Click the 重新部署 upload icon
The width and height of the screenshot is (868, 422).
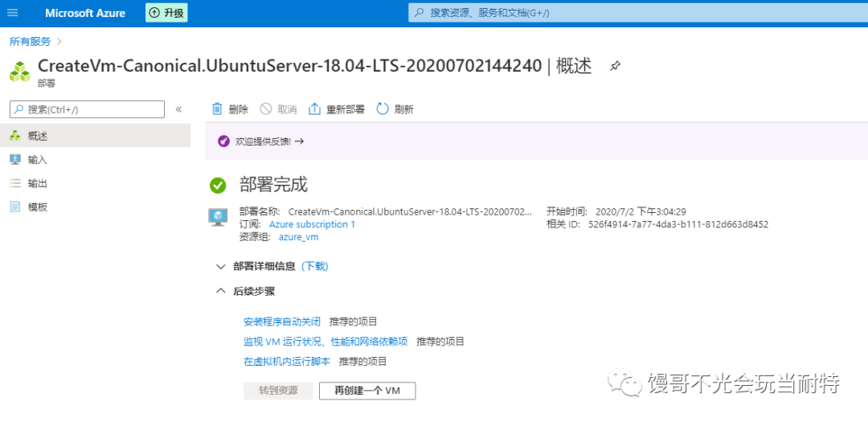[x=314, y=109]
